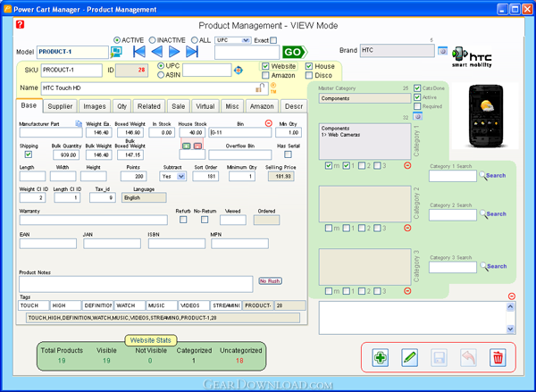
Task: Switch to the Sale tab
Action: tap(179, 106)
